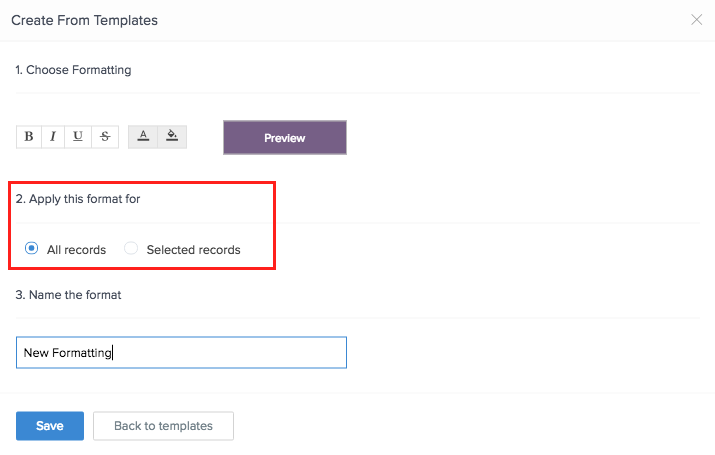Image resolution: width=715 pixels, height=455 pixels.
Task: Toggle italic formatting
Action: pos(53,137)
